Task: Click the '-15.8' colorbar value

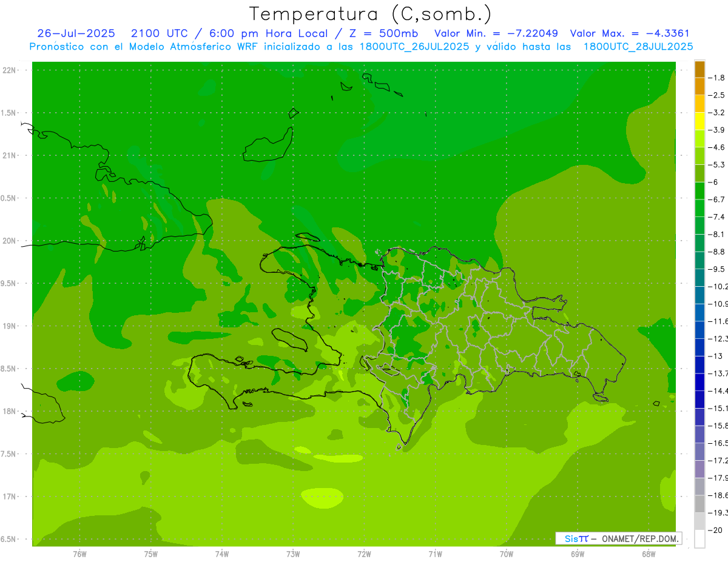Action: pyautogui.click(x=718, y=426)
